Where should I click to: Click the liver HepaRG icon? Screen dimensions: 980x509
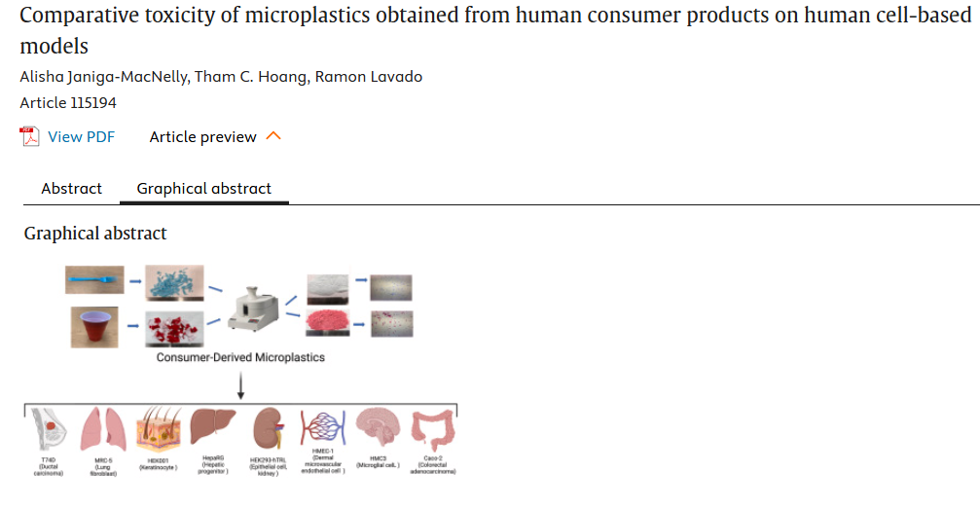(212, 428)
